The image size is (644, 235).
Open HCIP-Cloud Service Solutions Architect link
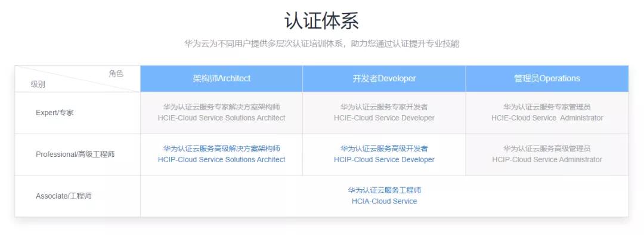[221, 159]
